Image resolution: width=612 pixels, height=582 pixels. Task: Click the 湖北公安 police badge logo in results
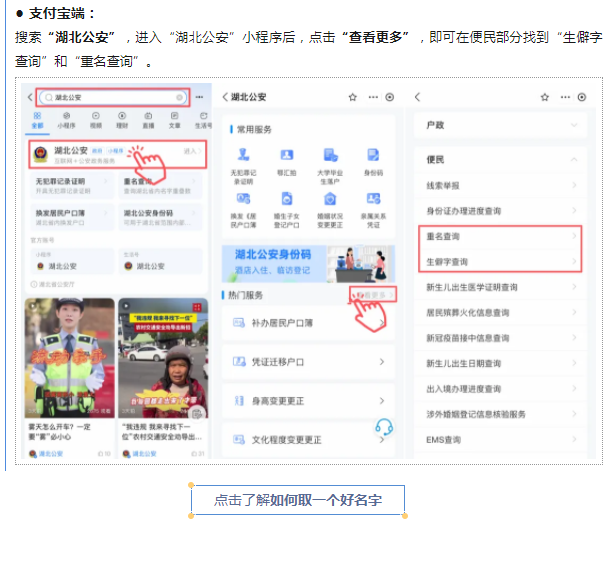(41, 154)
